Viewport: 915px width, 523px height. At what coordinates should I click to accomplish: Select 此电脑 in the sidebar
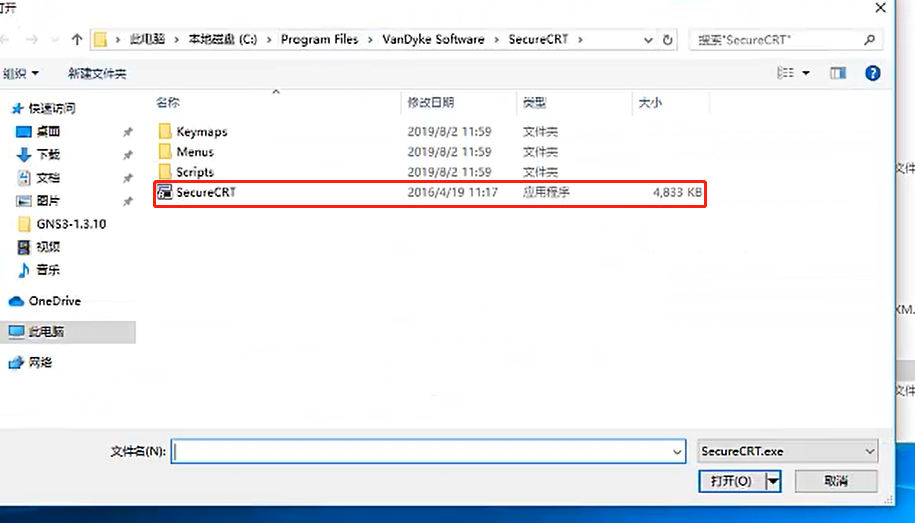[68, 332]
